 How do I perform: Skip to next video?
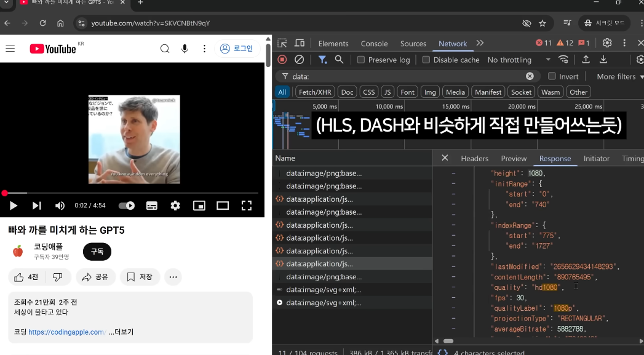pos(36,205)
